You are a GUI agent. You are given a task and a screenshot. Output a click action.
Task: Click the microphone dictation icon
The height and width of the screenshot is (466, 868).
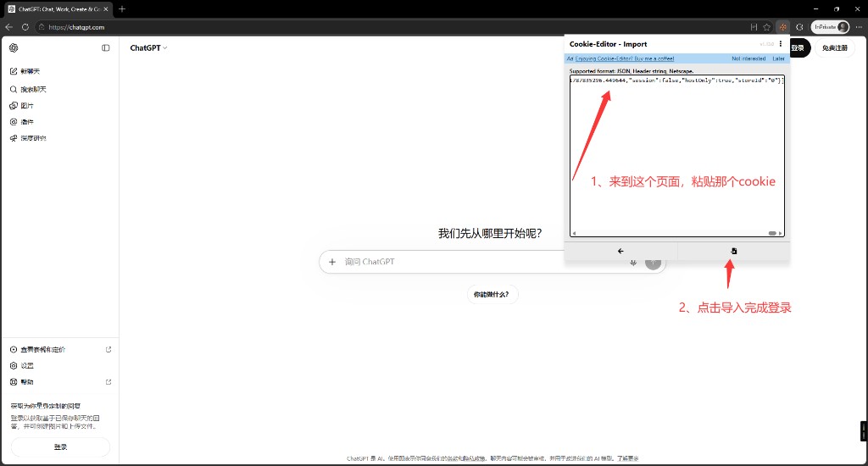pyautogui.click(x=633, y=263)
